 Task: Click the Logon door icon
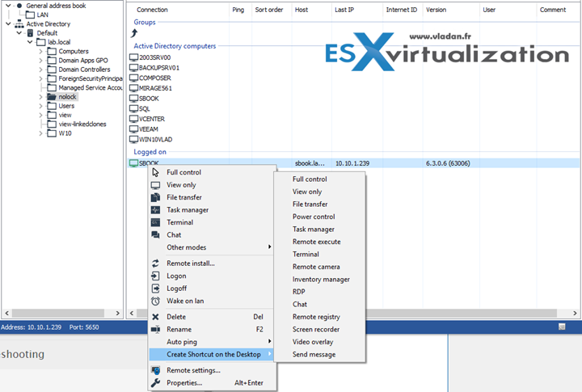pos(155,276)
